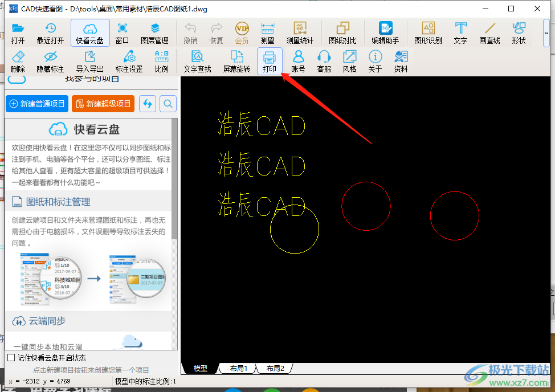Image resolution: width=555 pixels, height=392 pixels.
Task: Minimize the CAD快速看图 window
Action: pyautogui.click(x=485, y=9)
